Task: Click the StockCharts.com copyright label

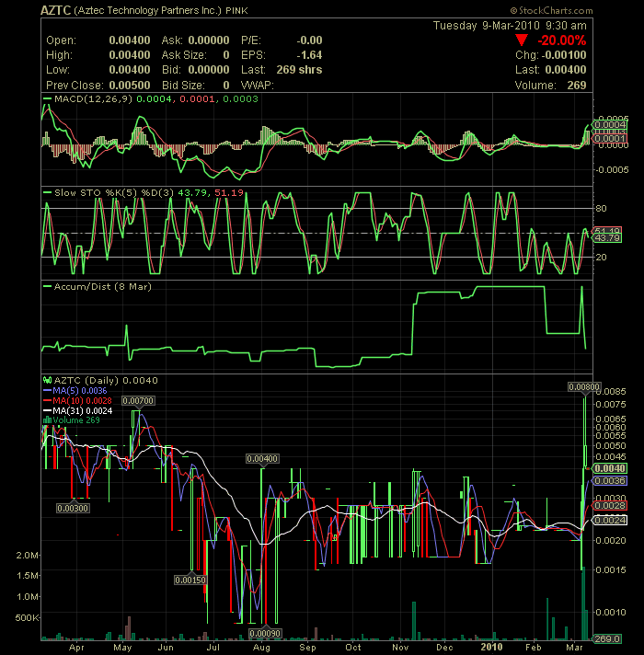Action: click(x=551, y=10)
